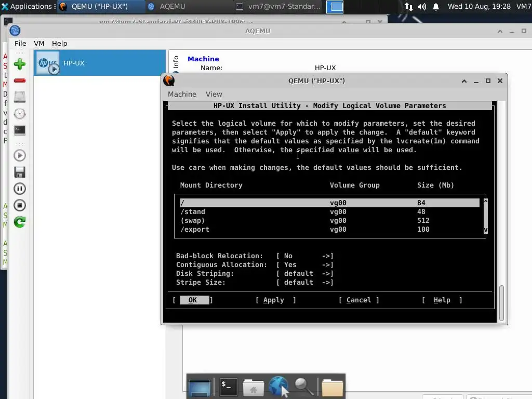Click the terminal icon in AQEMU sidebar

click(20, 130)
